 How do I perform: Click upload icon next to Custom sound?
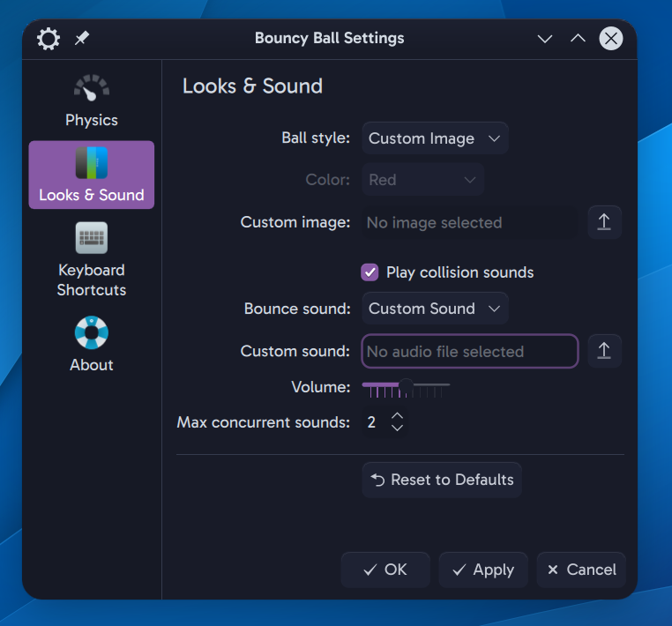point(604,351)
